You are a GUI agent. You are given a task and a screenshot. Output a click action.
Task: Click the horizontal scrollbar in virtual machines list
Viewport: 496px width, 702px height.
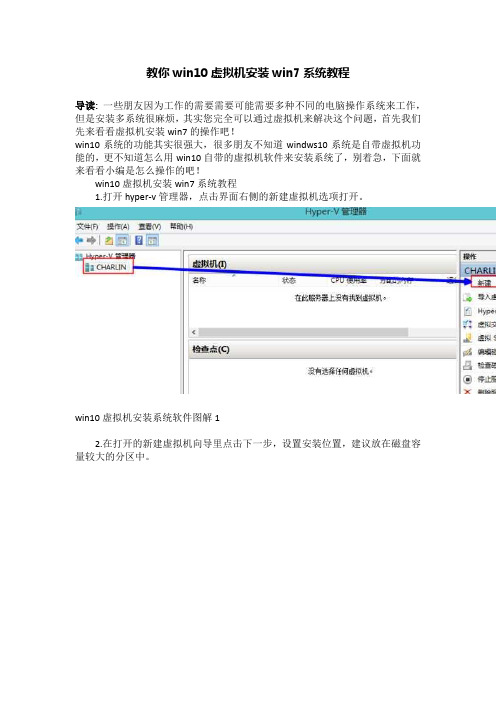coord(303,332)
